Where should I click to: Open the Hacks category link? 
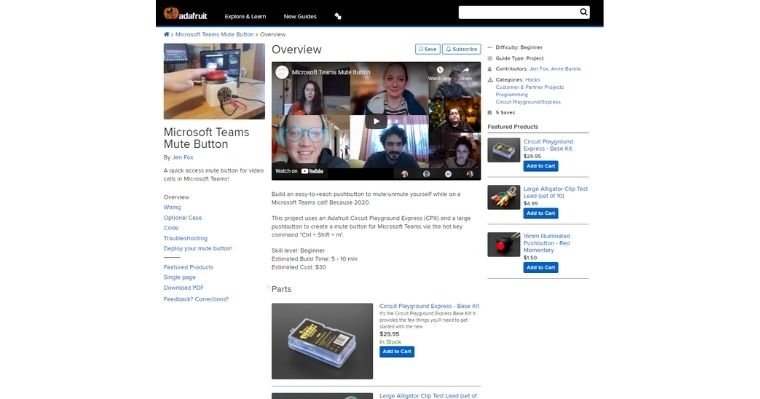pos(532,80)
